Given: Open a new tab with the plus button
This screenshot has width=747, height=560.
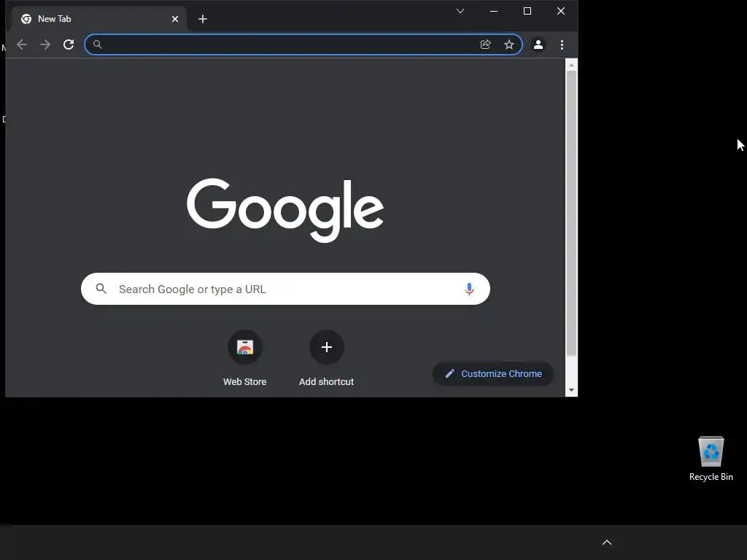Looking at the screenshot, I should [x=203, y=19].
